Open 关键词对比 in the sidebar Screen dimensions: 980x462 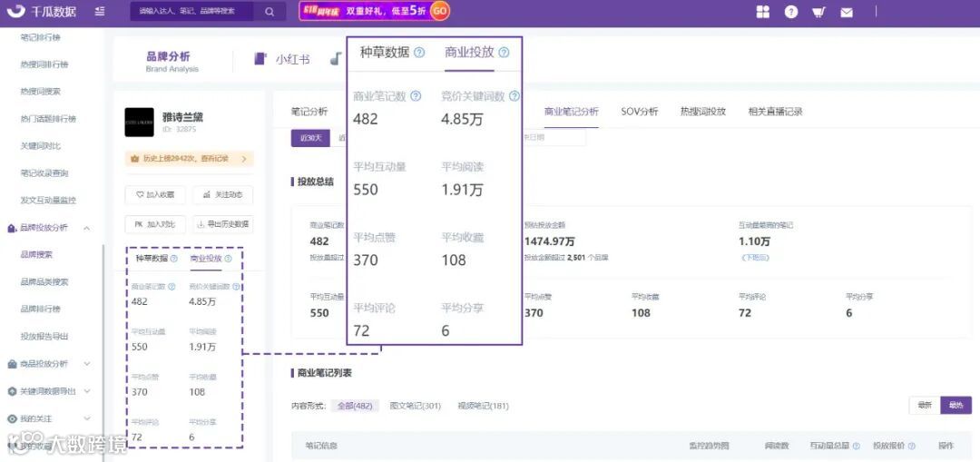(41, 145)
